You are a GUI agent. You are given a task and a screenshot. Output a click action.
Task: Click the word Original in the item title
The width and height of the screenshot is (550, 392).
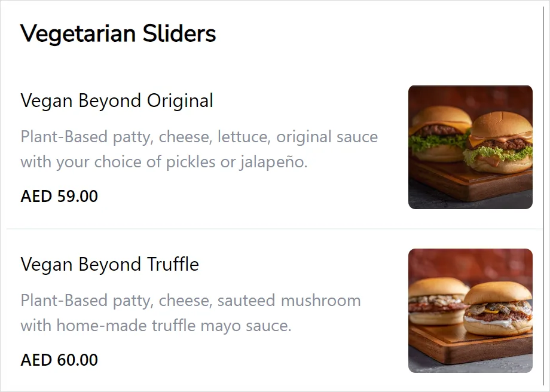tap(180, 101)
